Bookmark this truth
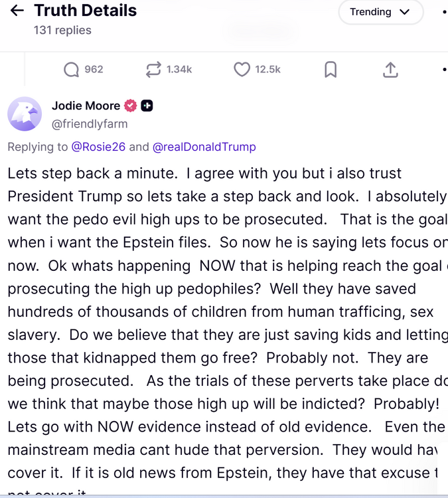448x498 pixels. 331,69
